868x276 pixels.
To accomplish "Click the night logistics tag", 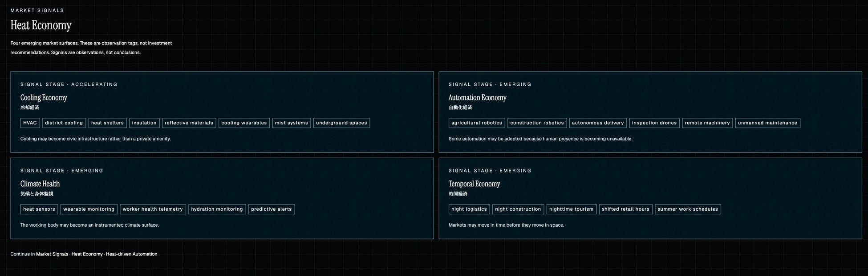I will [x=469, y=209].
